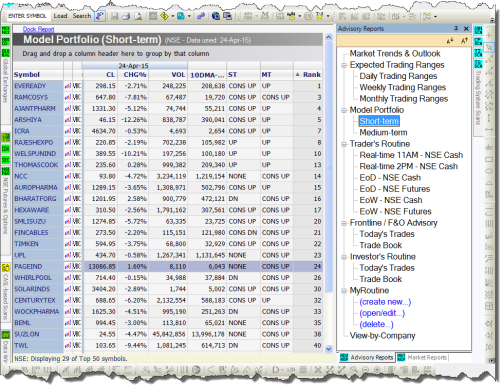
Task: Click the Save disk icon in toolbar
Action: pyautogui.click(x=115, y=16)
